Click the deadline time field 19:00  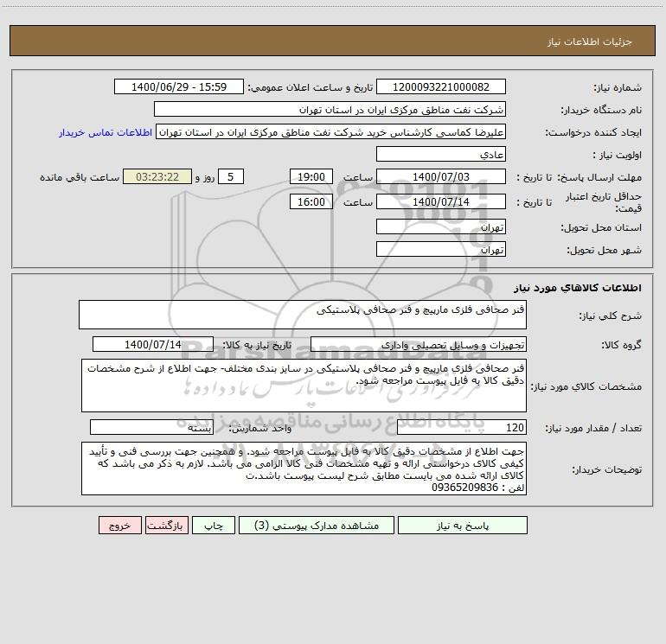point(311,176)
